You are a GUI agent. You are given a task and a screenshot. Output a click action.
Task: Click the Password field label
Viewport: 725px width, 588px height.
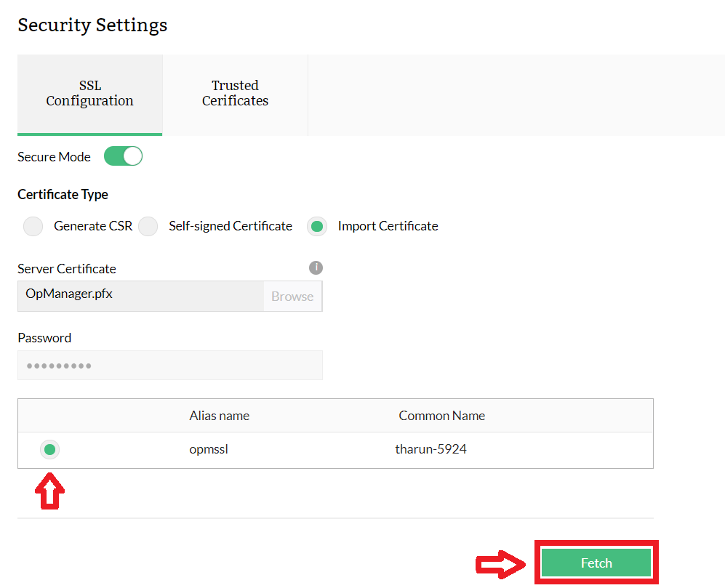44,338
